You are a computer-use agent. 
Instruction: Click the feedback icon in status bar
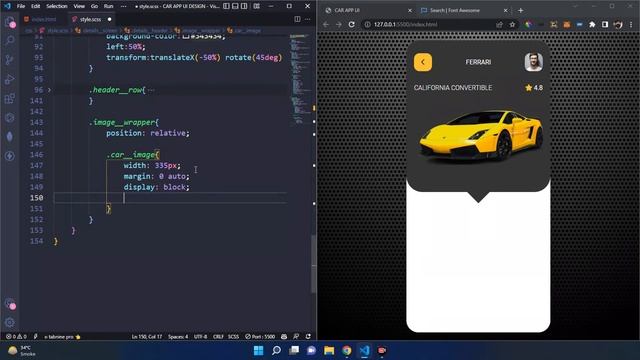tap(296, 336)
